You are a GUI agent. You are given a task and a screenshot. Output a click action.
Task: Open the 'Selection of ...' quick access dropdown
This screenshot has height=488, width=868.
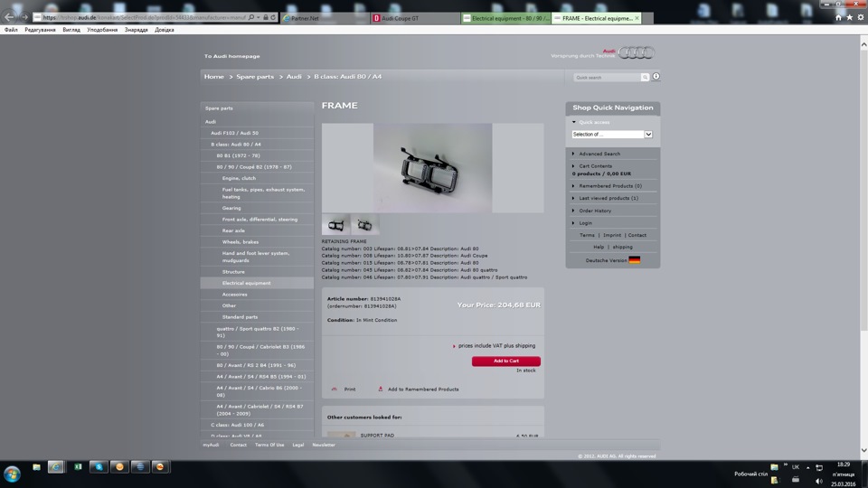tap(612, 135)
